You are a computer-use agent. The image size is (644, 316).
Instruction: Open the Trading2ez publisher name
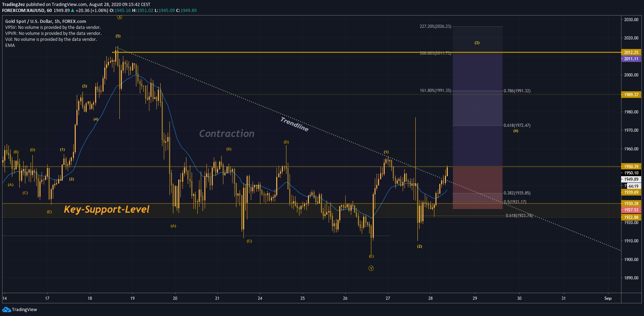[x=13, y=5]
